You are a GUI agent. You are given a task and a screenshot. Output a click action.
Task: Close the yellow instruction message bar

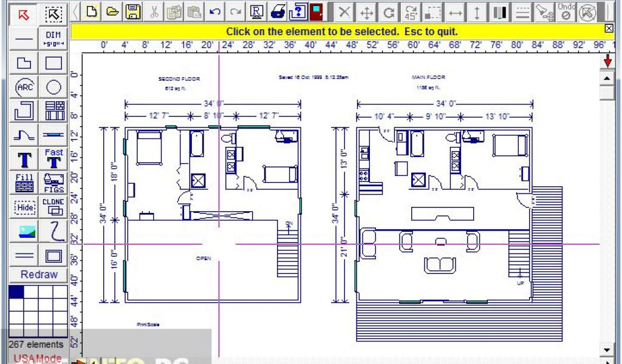(609, 29)
